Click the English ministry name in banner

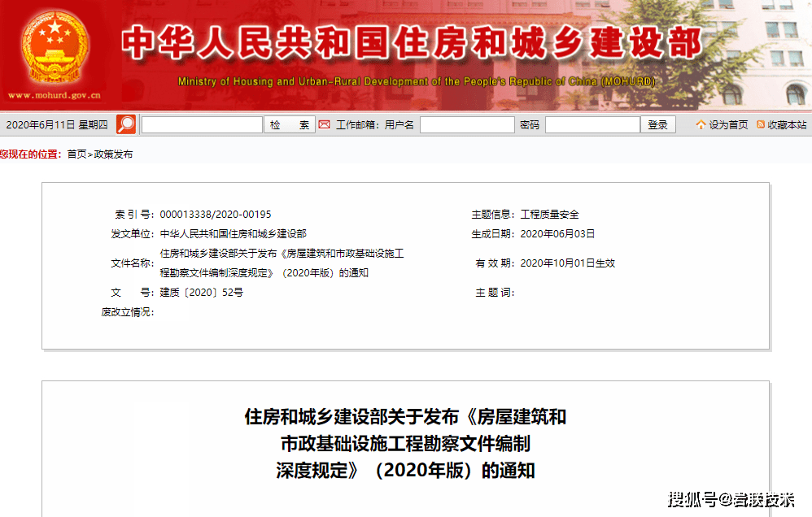417,81
